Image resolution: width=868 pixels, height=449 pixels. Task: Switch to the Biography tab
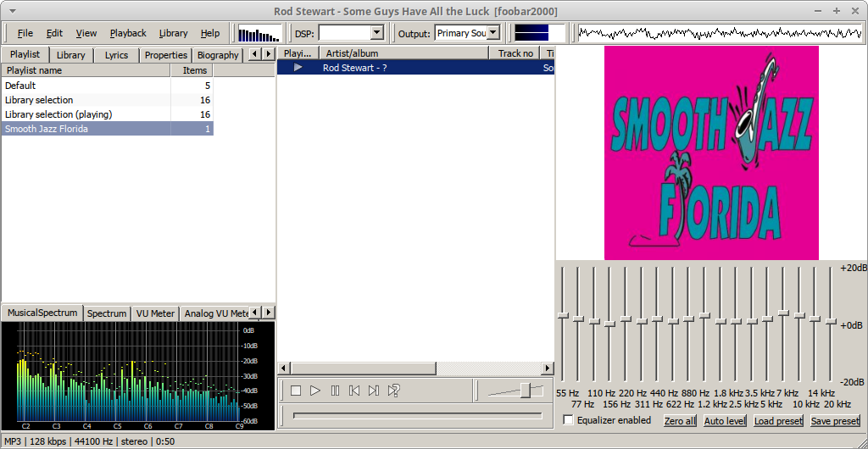(x=218, y=55)
